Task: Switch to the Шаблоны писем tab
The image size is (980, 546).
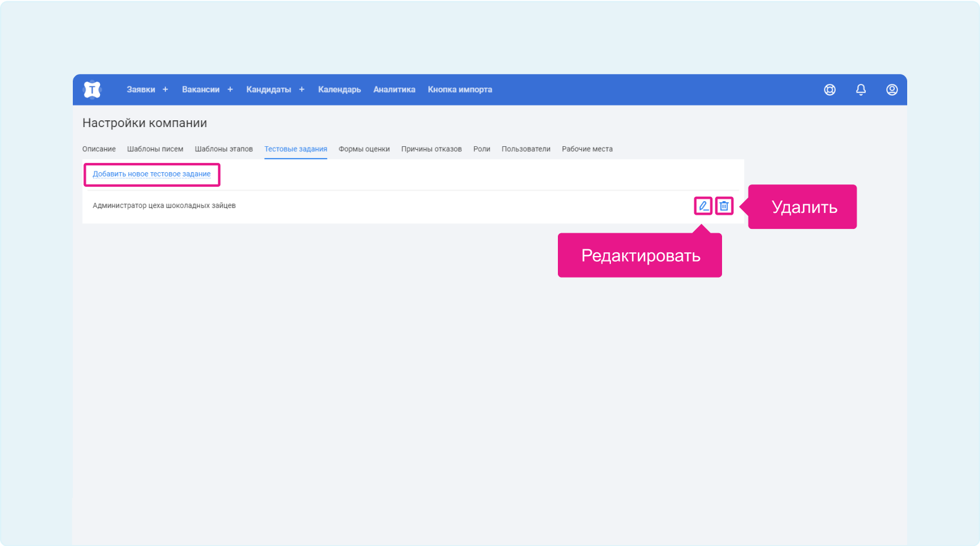Action: coord(155,149)
